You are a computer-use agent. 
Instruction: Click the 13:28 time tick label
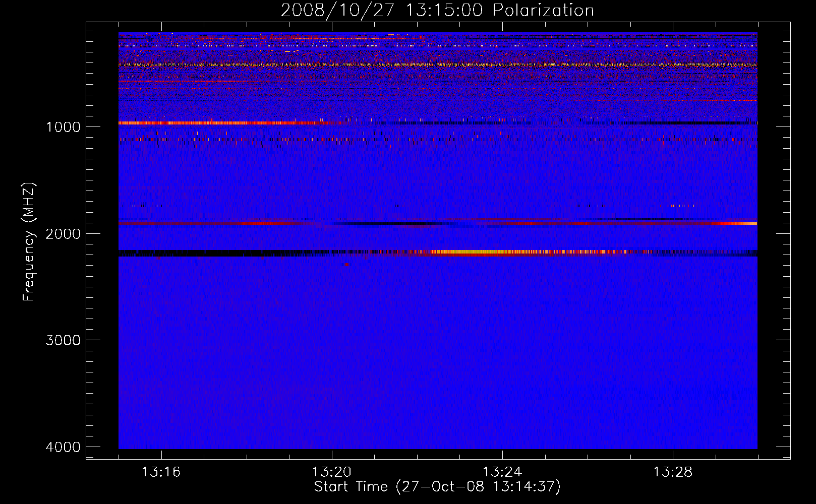[673, 472]
